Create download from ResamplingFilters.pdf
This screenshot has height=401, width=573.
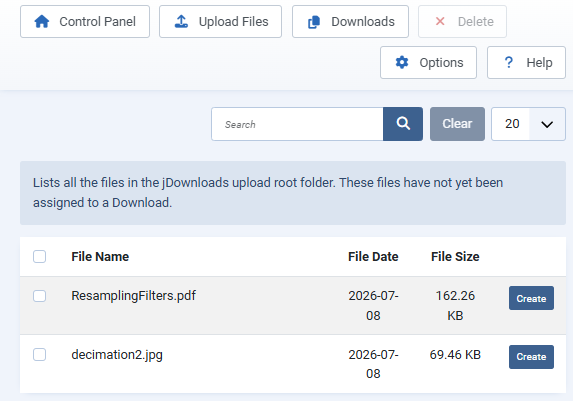(x=531, y=298)
